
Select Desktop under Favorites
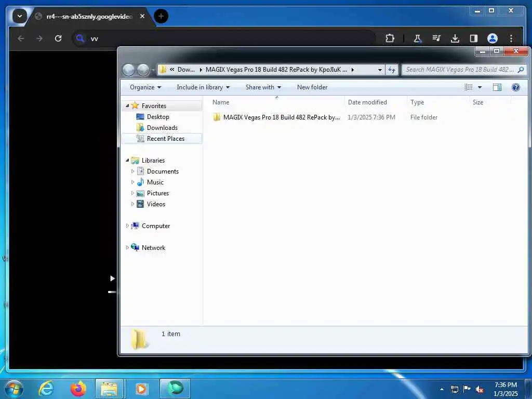[x=158, y=117]
